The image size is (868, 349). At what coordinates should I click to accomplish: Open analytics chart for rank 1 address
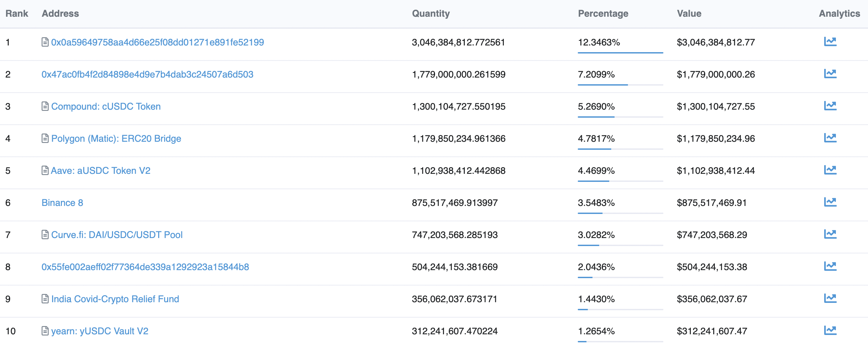(x=830, y=42)
